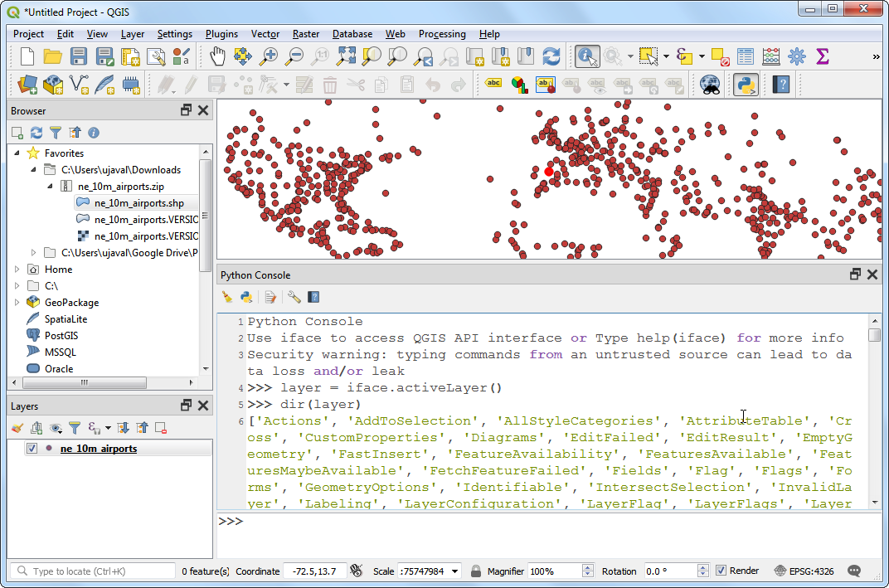Click the Zoom In magnifier tool
Screen dimensions: 889x588
pos(268,56)
